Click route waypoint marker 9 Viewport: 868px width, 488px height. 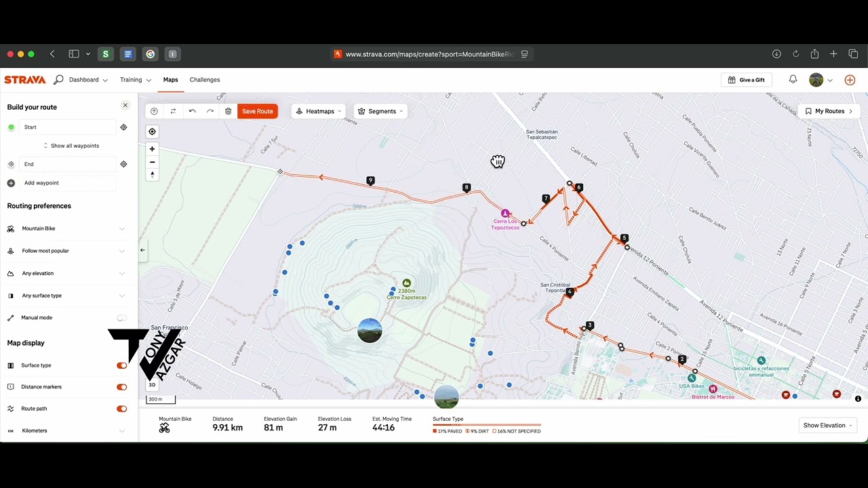point(370,180)
